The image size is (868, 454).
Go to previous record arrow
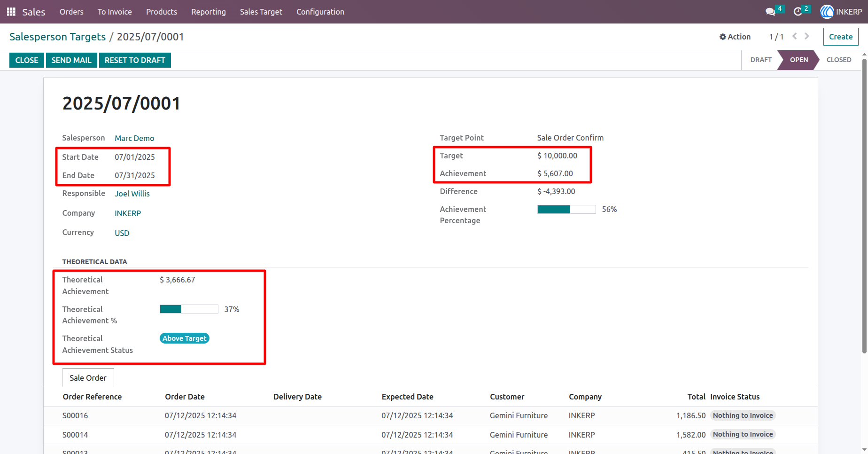[x=795, y=36]
